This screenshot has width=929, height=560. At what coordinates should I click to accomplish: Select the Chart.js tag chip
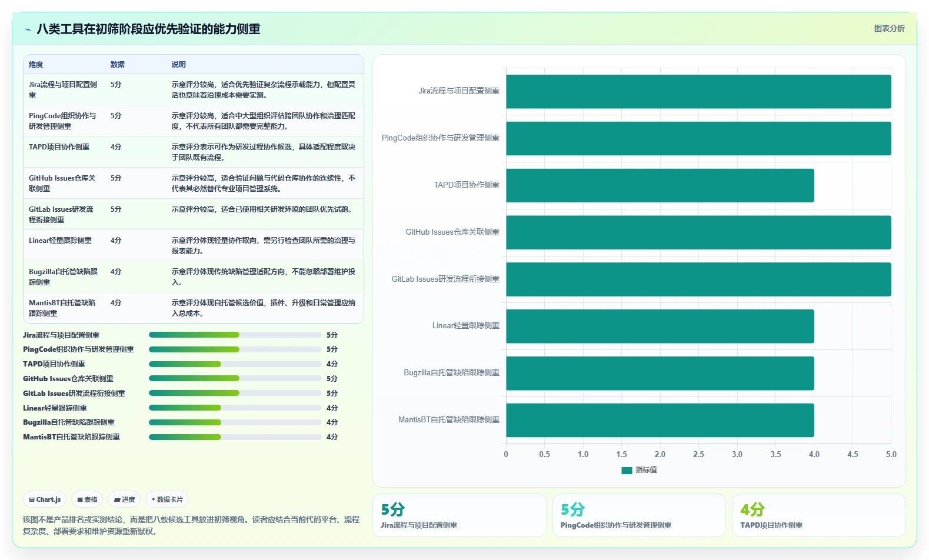[45, 499]
